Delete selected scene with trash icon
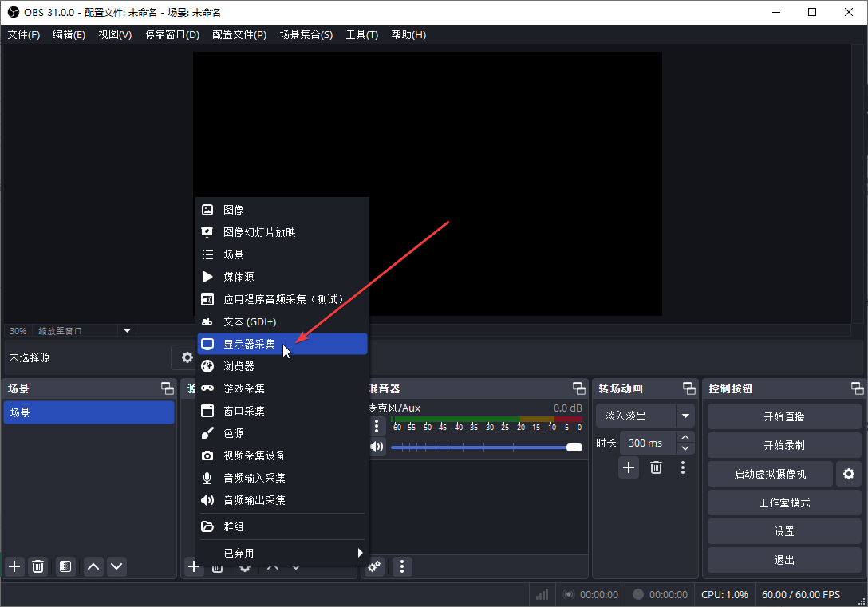Image resolution: width=868 pixels, height=607 pixels. pos(37,566)
